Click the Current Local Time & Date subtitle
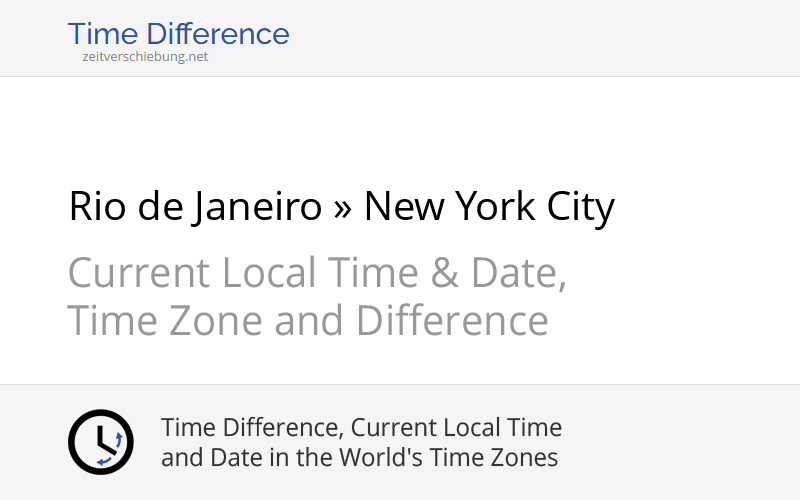This screenshot has width=800, height=500. (317, 273)
